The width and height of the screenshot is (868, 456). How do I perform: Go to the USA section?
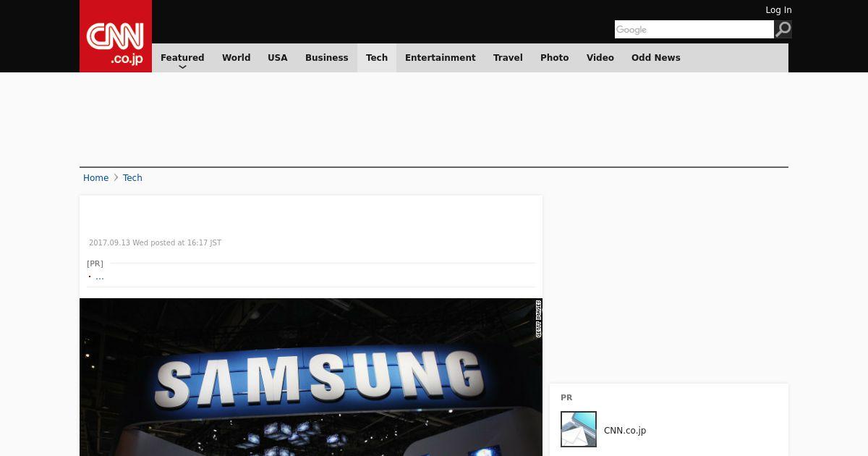[x=278, y=58]
